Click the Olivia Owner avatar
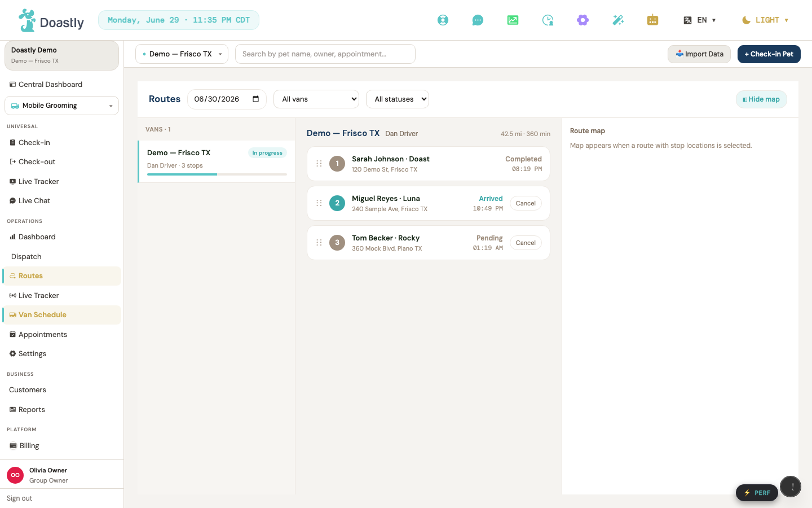The height and width of the screenshot is (508, 812). coord(15,475)
